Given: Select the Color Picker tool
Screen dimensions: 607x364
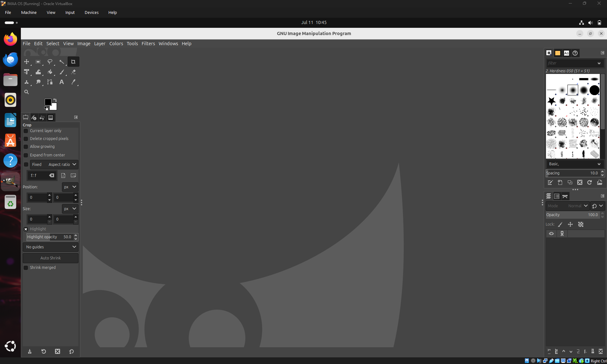Looking at the screenshot, I should click(73, 82).
